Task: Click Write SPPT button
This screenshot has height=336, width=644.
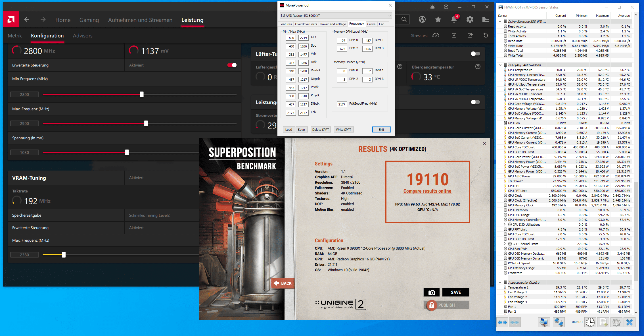Action: (344, 130)
